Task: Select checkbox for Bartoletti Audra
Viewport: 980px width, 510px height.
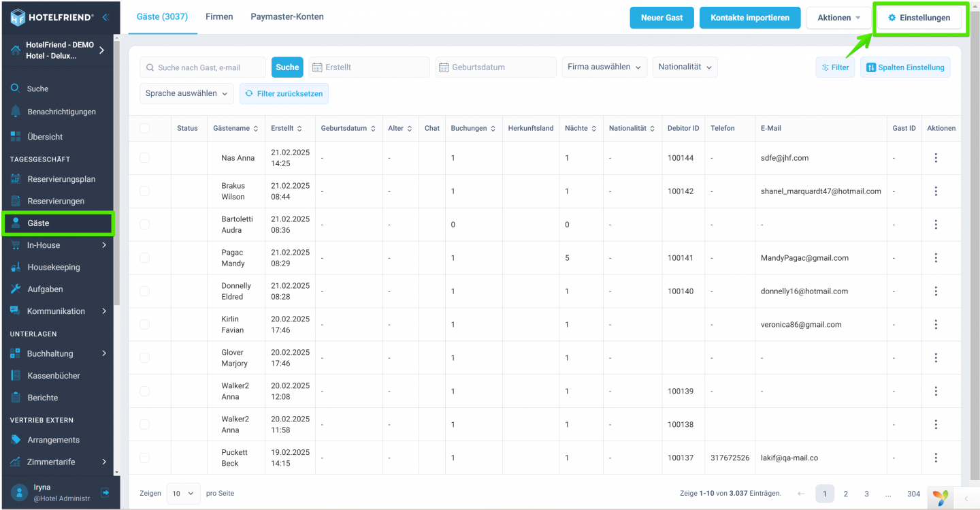Action: point(144,225)
